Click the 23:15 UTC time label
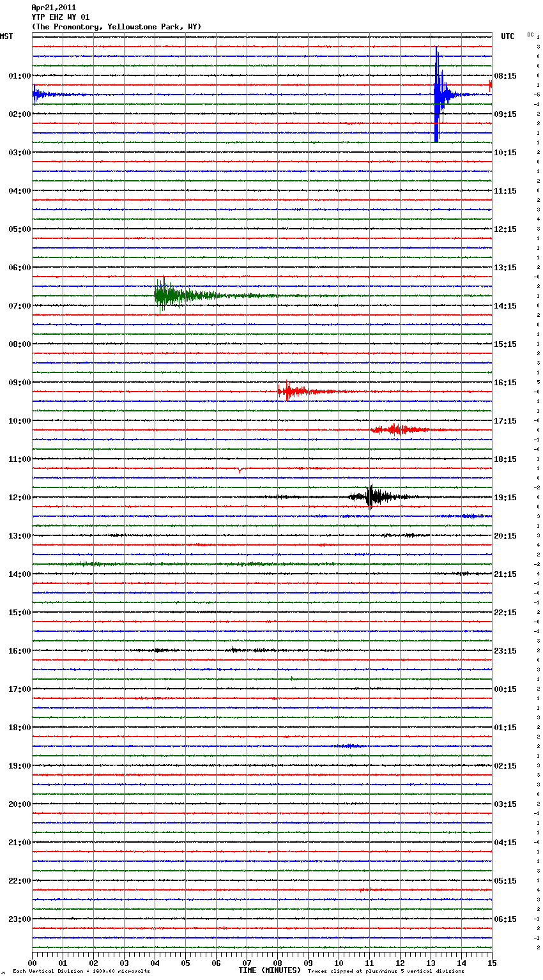 [x=505, y=651]
